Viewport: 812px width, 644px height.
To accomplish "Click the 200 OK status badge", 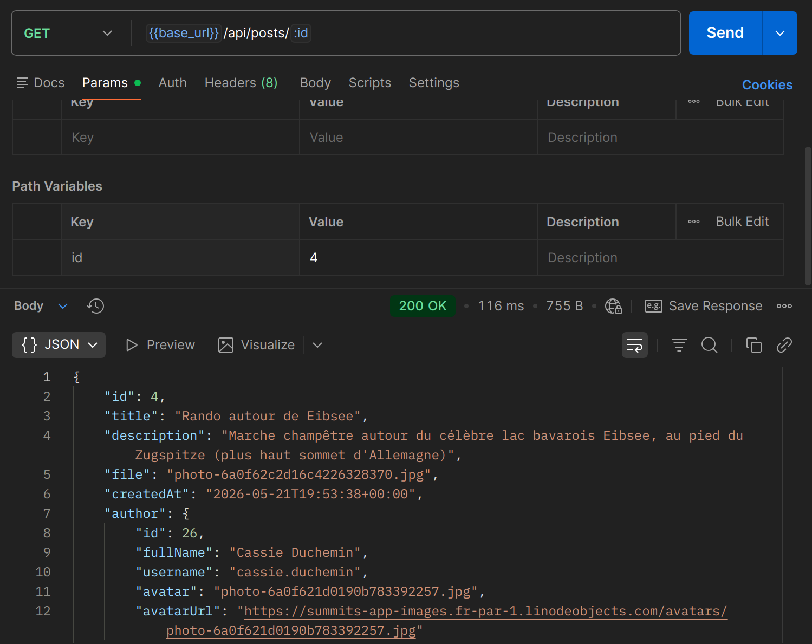I will tap(423, 306).
